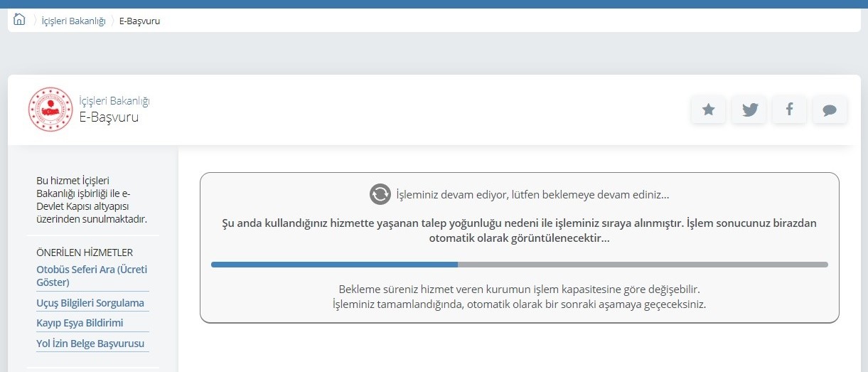Click the İçişleri Bakanlığı header label above the title
This screenshot has width=868, height=372.
(114, 101)
